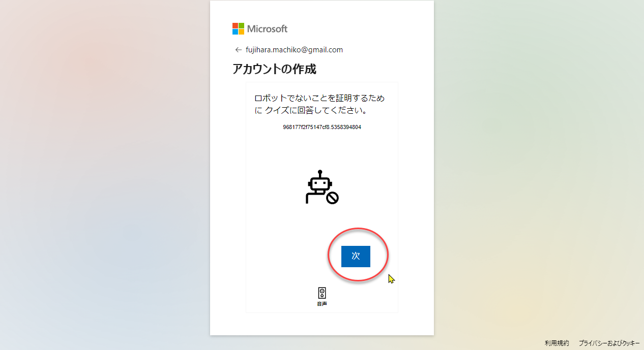Open the 利用規約 link

(557, 343)
